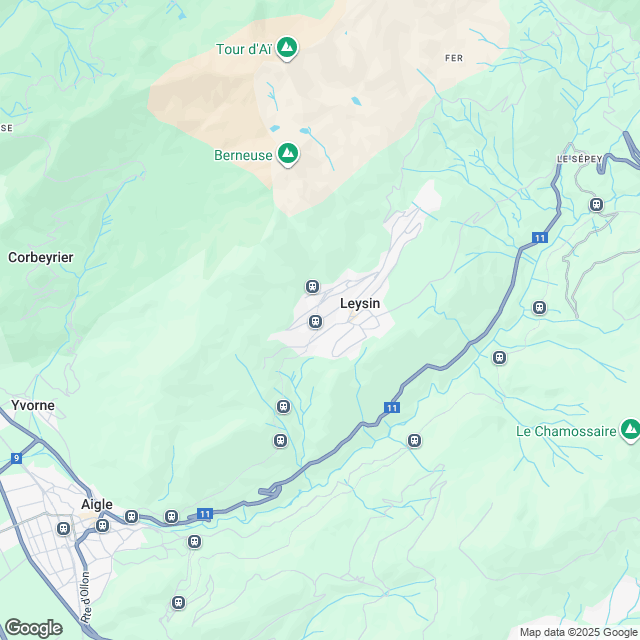The height and width of the screenshot is (640, 640).
Task: Select the Yvorne village label
Action: (x=33, y=405)
